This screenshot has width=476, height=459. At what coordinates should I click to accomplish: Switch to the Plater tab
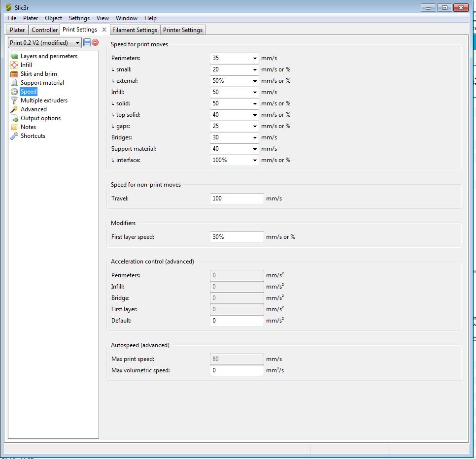tap(17, 30)
